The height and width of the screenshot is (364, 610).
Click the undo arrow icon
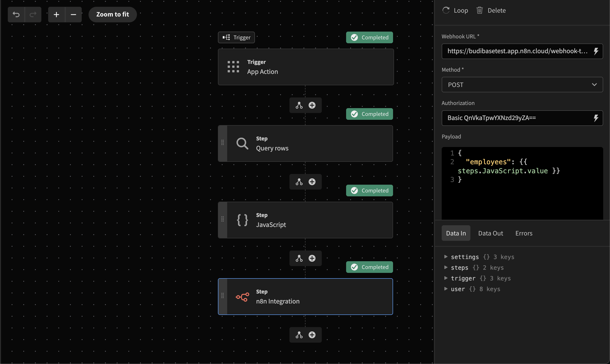(x=16, y=15)
